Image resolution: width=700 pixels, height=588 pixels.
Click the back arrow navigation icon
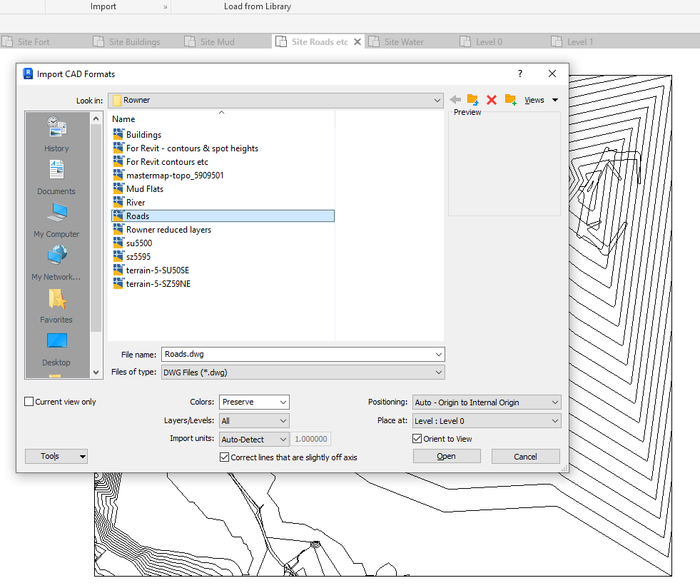(455, 100)
